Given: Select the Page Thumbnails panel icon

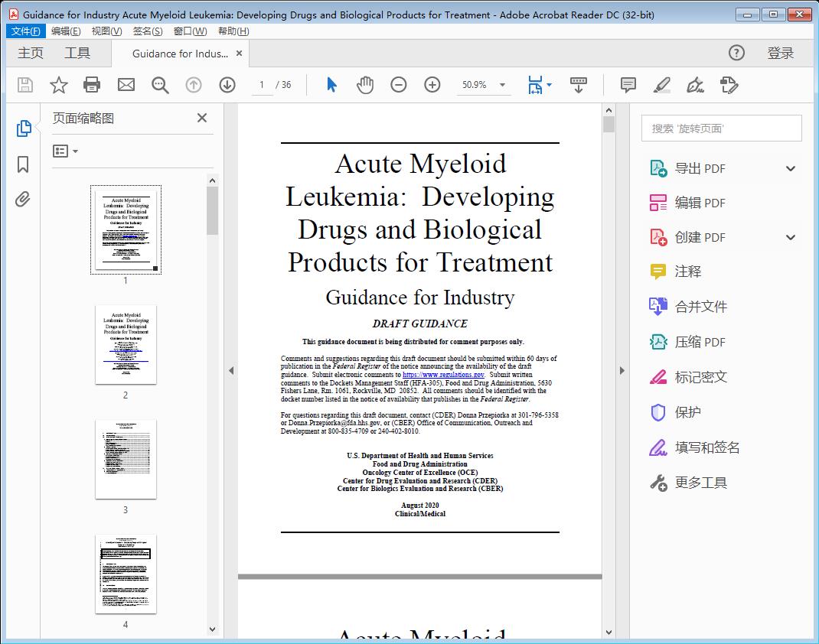Looking at the screenshot, I should click(23, 129).
